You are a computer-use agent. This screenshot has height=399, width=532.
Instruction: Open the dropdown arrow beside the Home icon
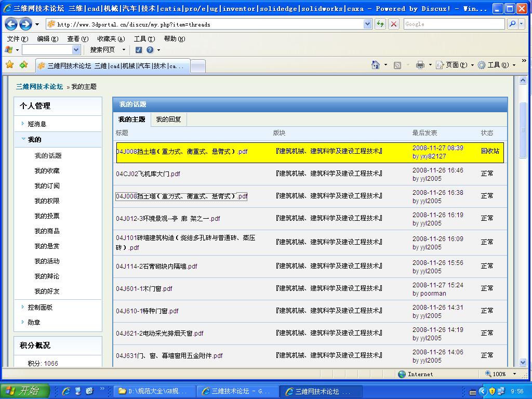tap(386, 65)
